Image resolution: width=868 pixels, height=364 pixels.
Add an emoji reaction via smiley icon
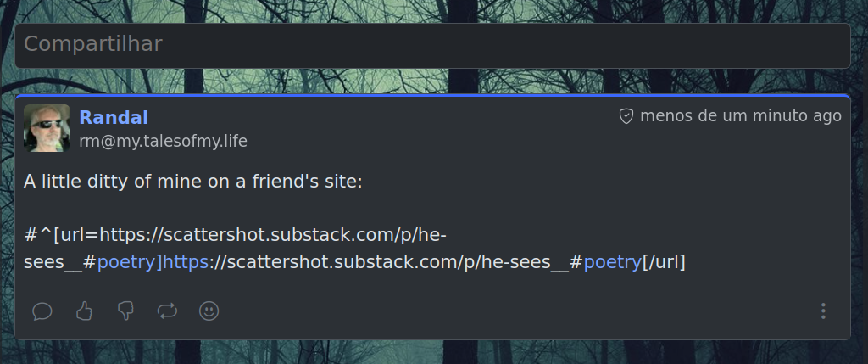[209, 311]
